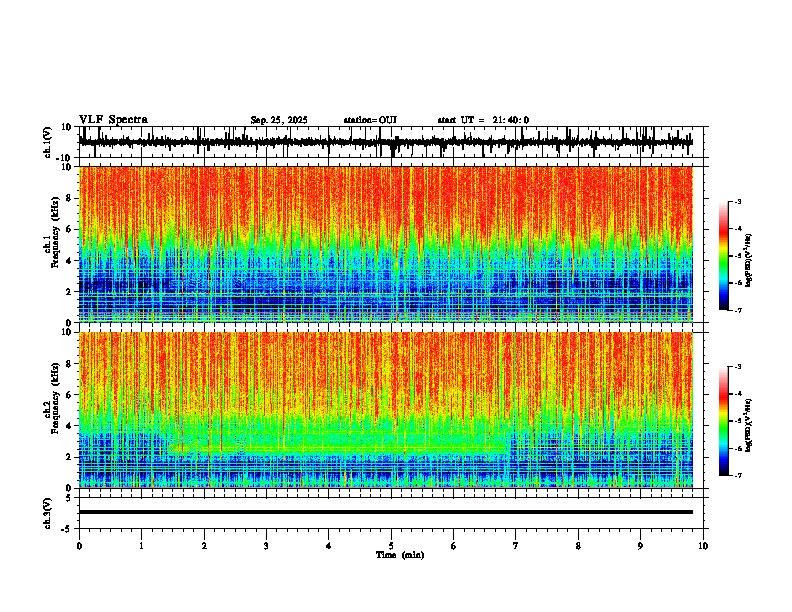Viewport: 792px width, 612px height.
Task: Click the "station=OUI" header label
Action: (370, 120)
